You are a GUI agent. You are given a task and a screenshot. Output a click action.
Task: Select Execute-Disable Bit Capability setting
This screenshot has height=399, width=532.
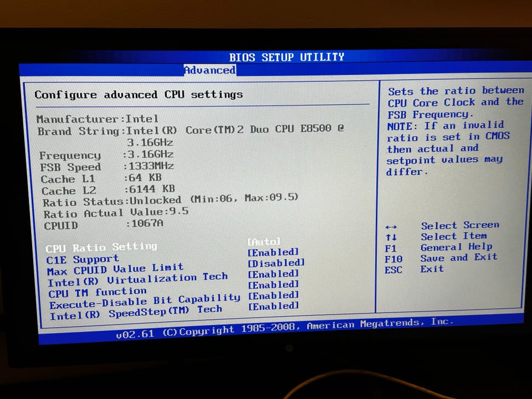point(145,301)
